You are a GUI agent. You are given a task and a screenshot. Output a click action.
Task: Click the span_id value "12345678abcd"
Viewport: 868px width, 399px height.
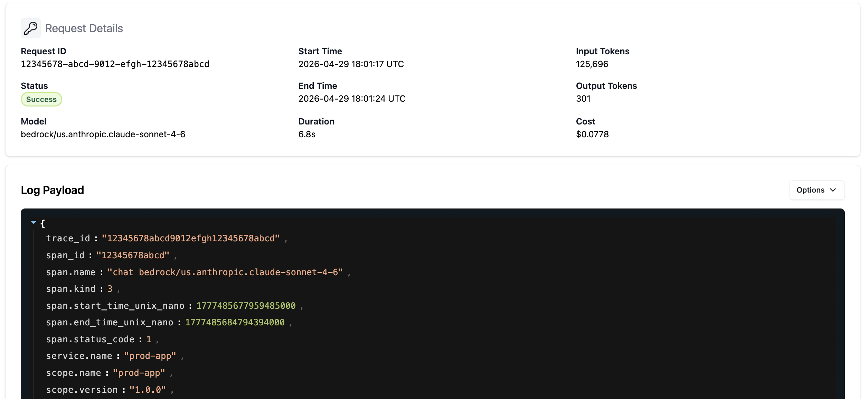pos(133,255)
